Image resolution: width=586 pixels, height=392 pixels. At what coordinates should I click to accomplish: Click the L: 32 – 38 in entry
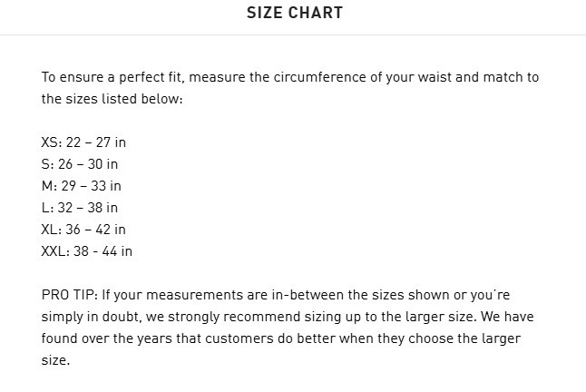pyautogui.click(x=80, y=208)
